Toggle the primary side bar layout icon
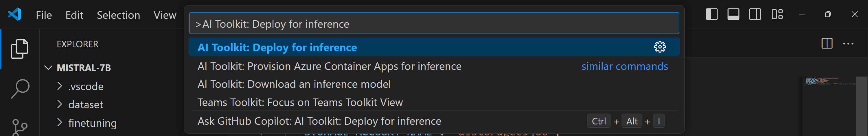 pos(711,14)
